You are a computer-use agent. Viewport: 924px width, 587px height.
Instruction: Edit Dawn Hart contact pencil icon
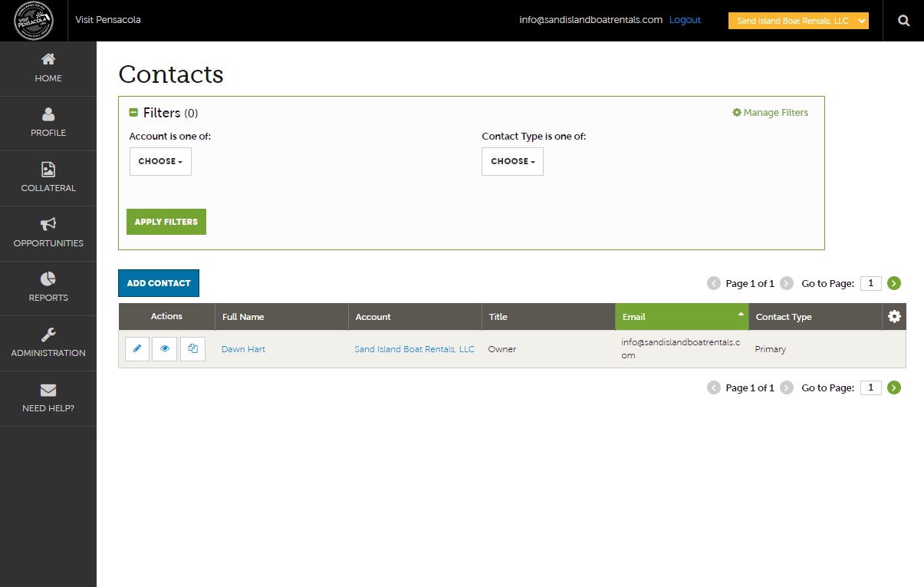click(137, 348)
